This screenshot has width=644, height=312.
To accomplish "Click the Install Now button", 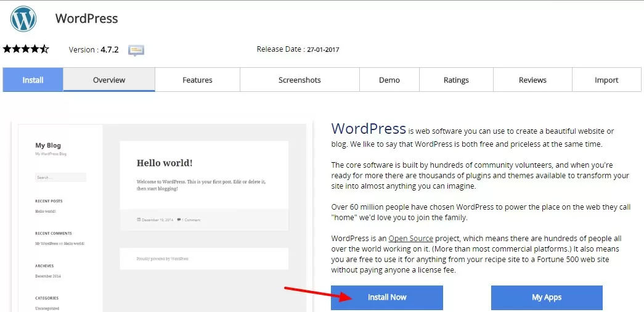I will [387, 298].
